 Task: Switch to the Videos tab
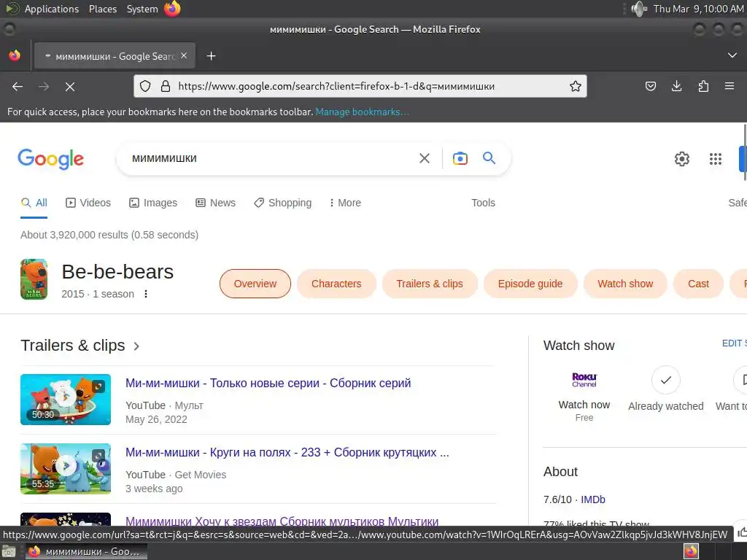tap(88, 203)
